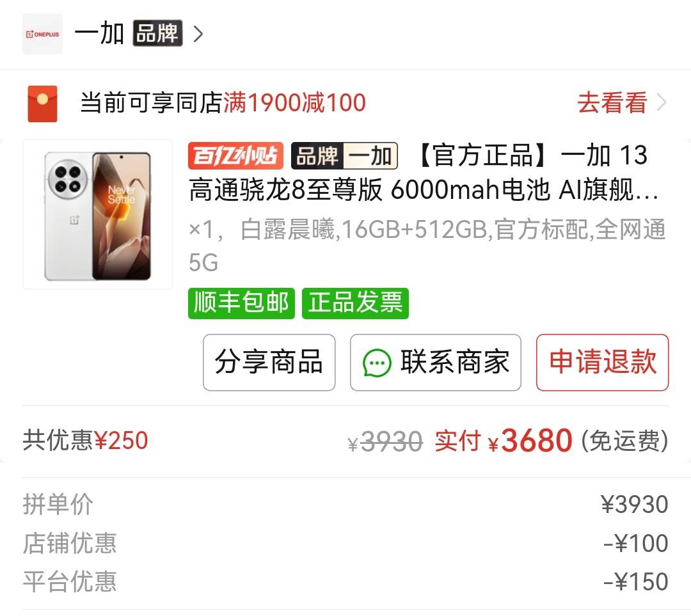Tap the 正品发票 invoice tag
The height and width of the screenshot is (616, 691).
[355, 303]
